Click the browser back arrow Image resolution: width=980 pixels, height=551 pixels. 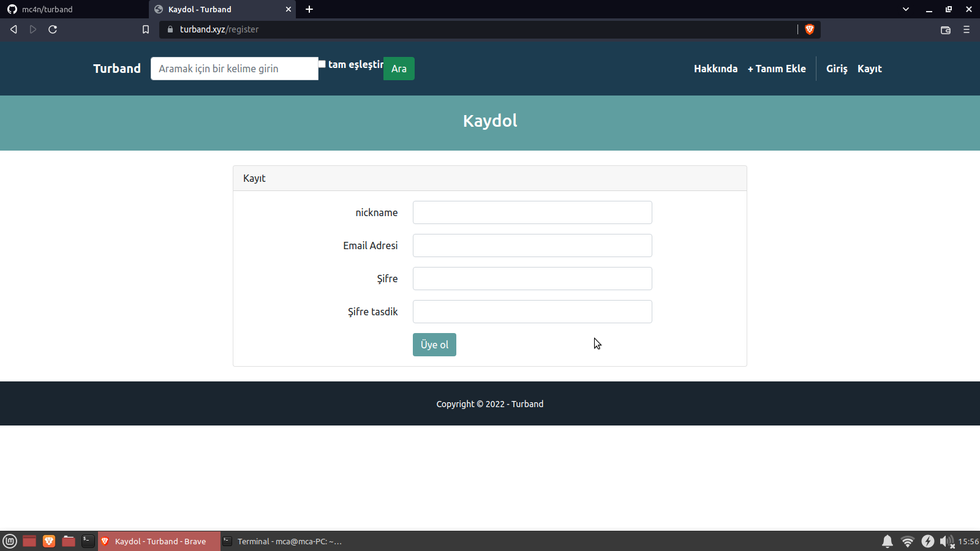pyautogui.click(x=13, y=29)
